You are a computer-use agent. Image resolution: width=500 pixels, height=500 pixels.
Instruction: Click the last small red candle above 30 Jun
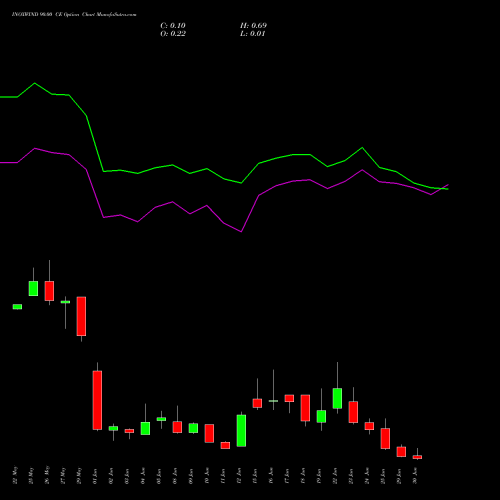click(x=417, y=457)
